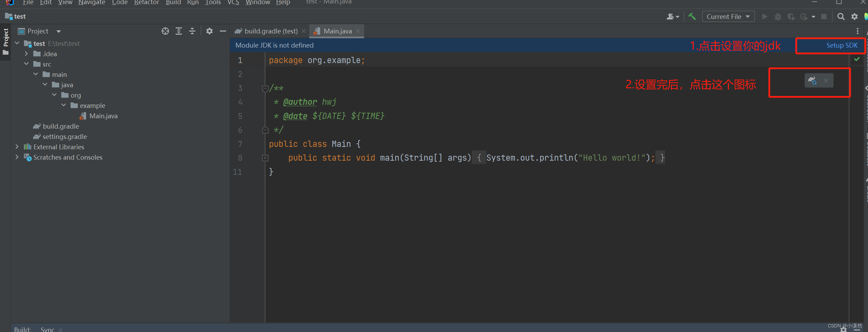The image size is (868, 332).
Task: Close the build.gradle (test) tab
Action: [304, 31]
